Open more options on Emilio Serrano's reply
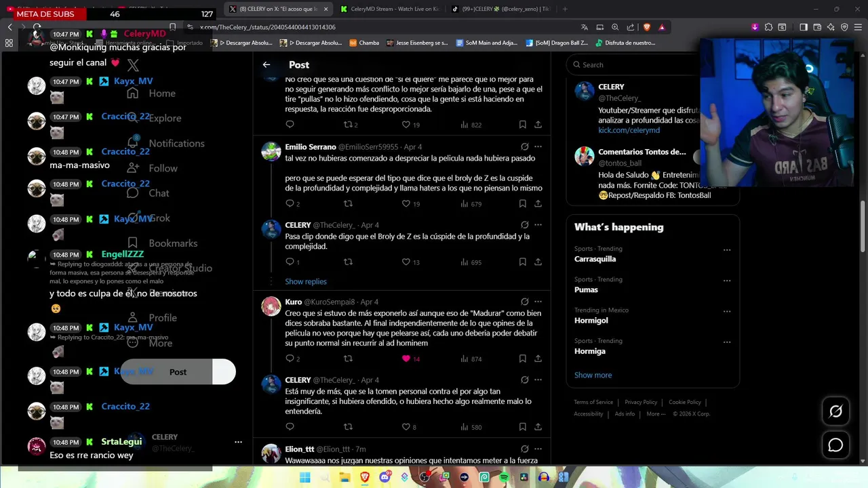 point(538,146)
